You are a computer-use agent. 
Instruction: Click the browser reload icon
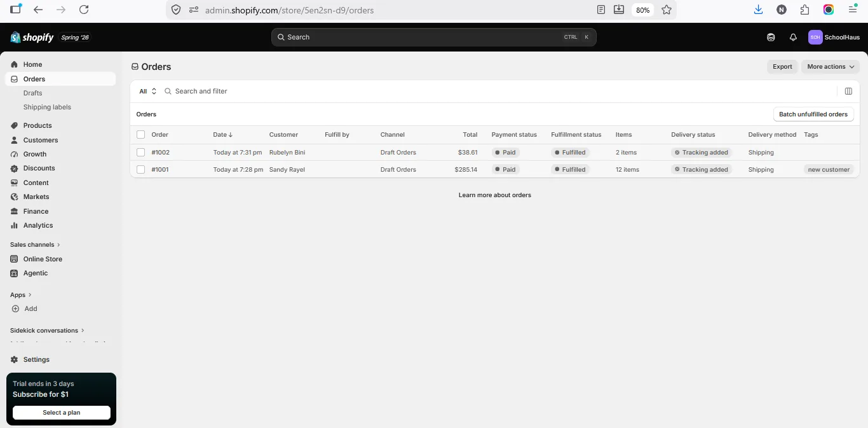(x=84, y=10)
